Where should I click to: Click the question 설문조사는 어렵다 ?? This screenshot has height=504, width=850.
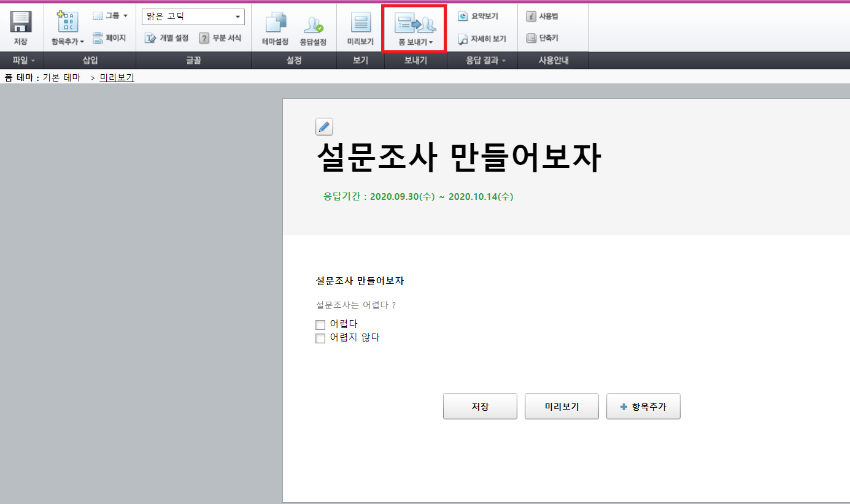click(x=356, y=305)
